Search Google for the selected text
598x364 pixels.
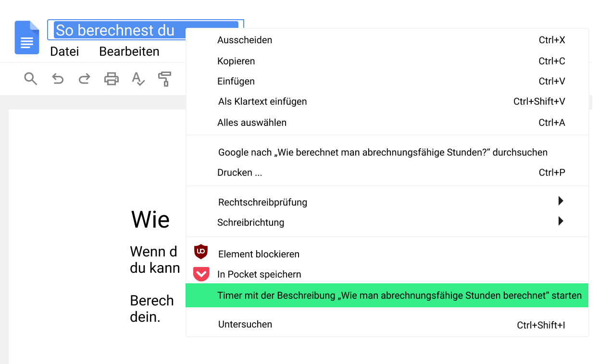pyautogui.click(x=383, y=152)
